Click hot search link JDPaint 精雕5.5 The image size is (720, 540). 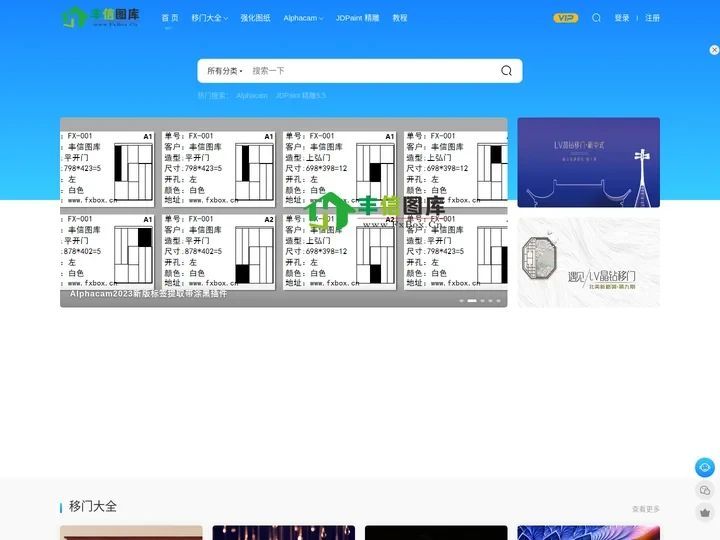point(301,96)
